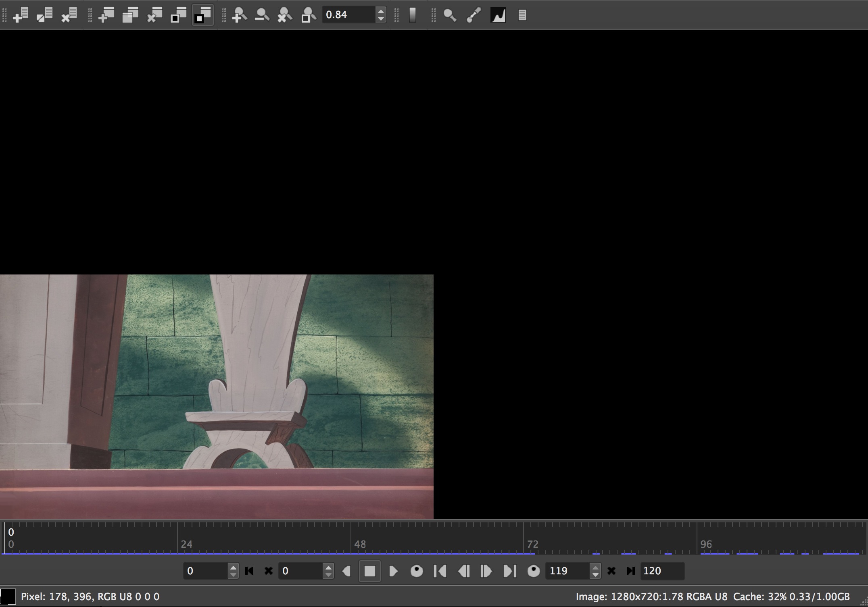Increment current frame with up arrow

(x=233, y=567)
